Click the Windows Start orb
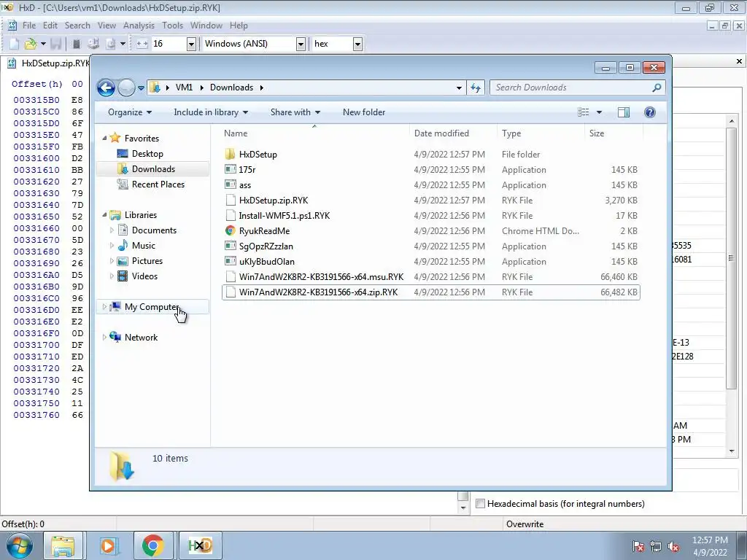Image resolution: width=747 pixels, height=560 pixels. 19,545
